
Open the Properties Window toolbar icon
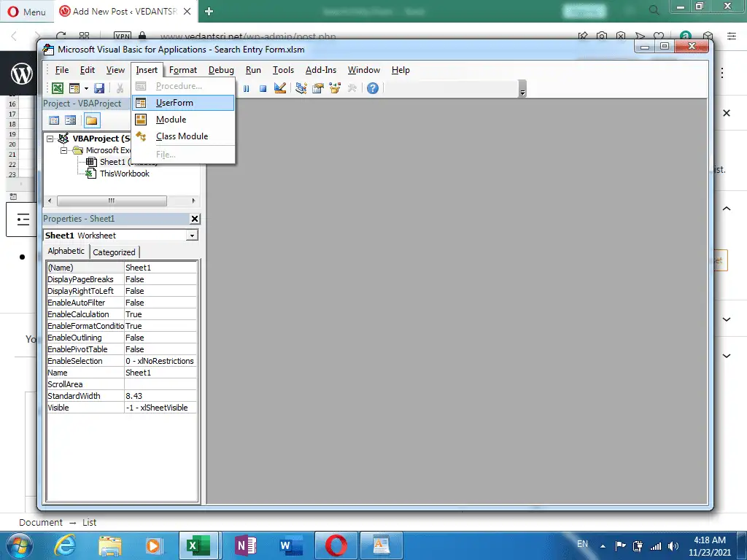tap(318, 88)
